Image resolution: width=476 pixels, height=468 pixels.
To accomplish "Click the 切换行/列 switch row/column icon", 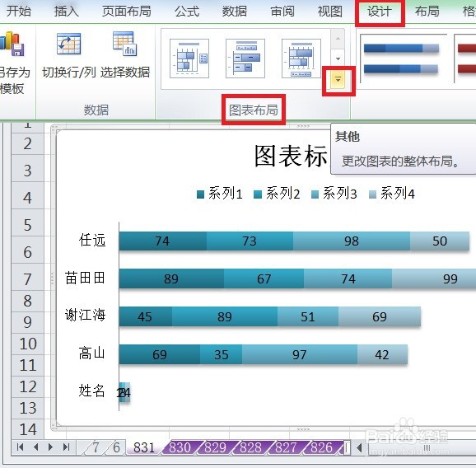I will [x=69, y=44].
